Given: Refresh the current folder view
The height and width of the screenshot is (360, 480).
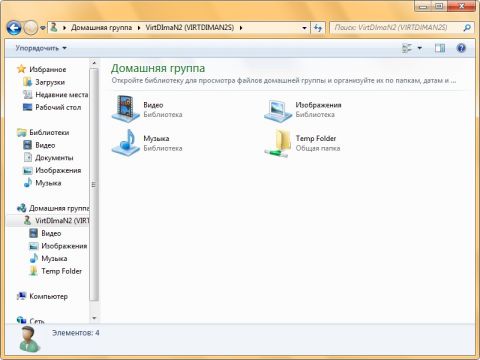Looking at the screenshot, I should click(318, 28).
